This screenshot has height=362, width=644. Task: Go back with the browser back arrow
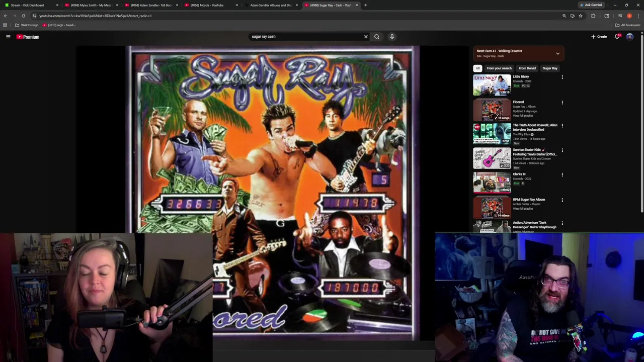(6, 16)
